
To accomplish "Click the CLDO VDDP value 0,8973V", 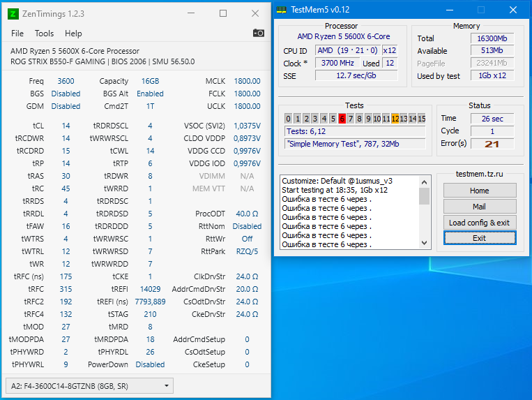I will [247, 138].
